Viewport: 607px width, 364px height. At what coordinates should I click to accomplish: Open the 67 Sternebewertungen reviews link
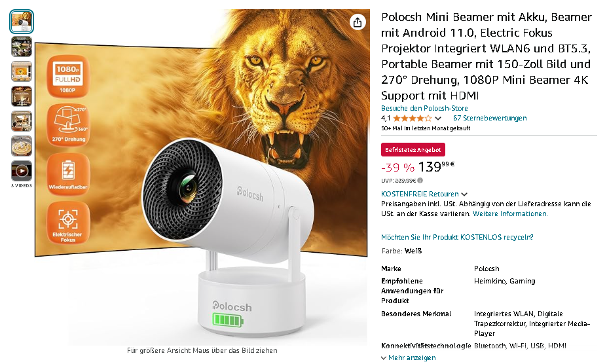(490, 118)
